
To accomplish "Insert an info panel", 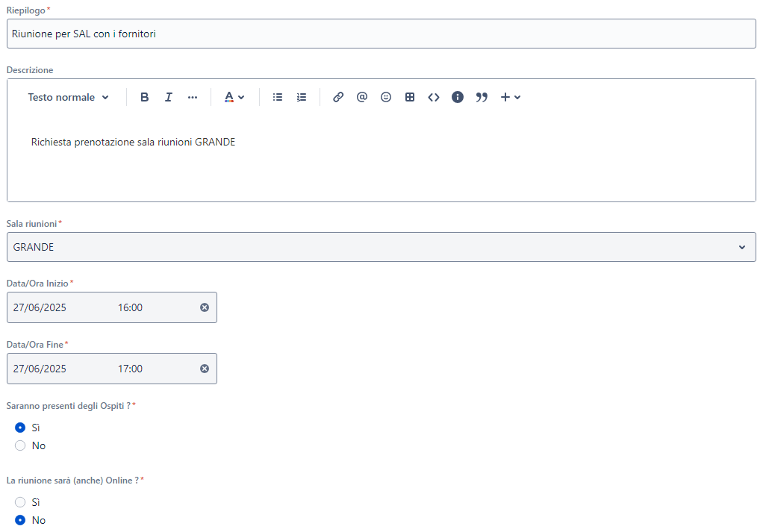I will (x=458, y=97).
